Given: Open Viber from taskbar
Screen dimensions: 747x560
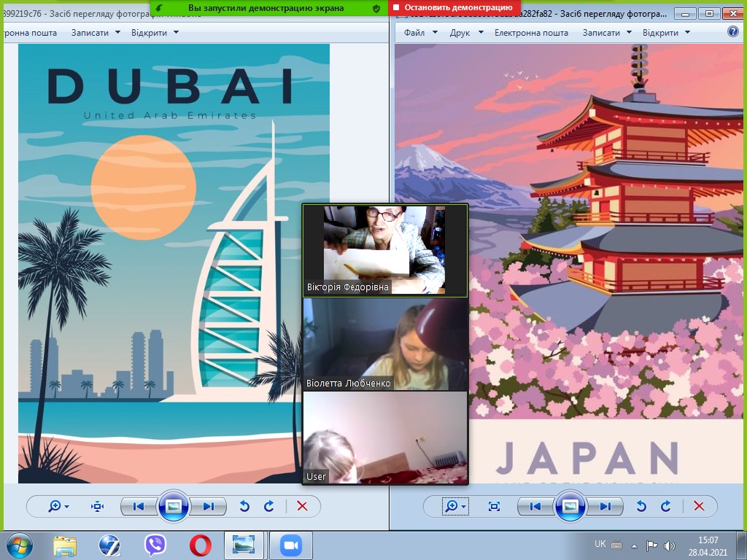Looking at the screenshot, I should 155,545.
